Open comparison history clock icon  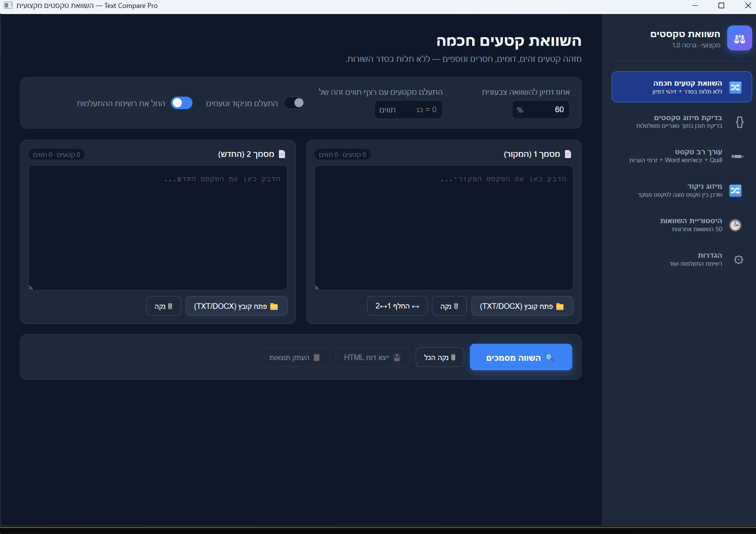click(x=735, y=225)
